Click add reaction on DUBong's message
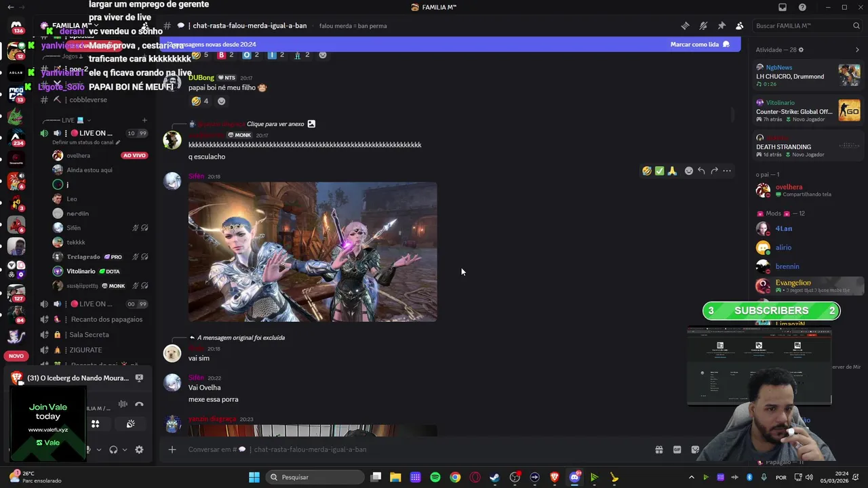The height and width of the screenshot is (488, 868). click(221, 101)
